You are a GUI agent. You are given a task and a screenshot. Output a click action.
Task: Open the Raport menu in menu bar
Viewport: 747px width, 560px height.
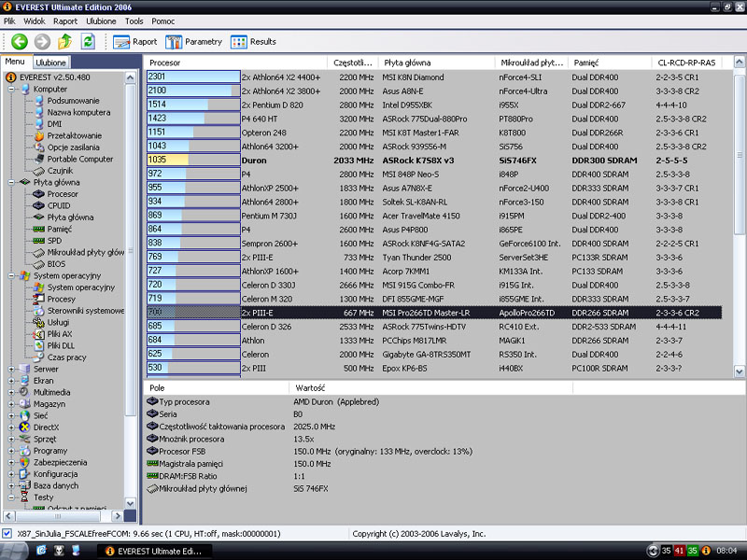tap(65, 21)
